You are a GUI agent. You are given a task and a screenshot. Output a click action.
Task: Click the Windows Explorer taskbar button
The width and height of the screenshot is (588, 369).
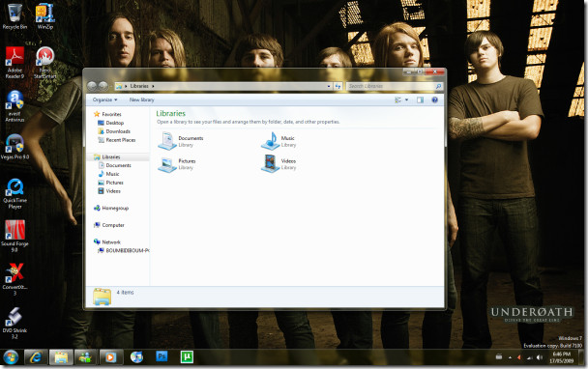tap(61, 357)
